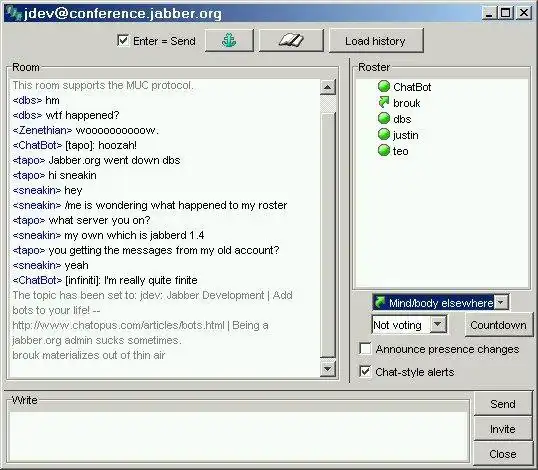The width and height of the screenshot is (538, 470).
Task: Click "This room supports the MUC protocol."
Action: pyautogui.click(x=103, y=85)
